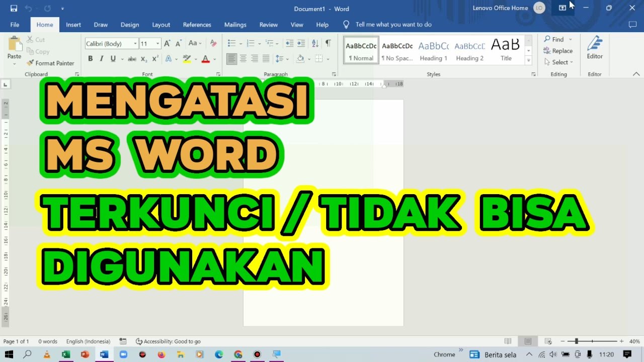Center the paragraph text
The height and width of the screenshot is (362, 644).
tap(243, 59)
